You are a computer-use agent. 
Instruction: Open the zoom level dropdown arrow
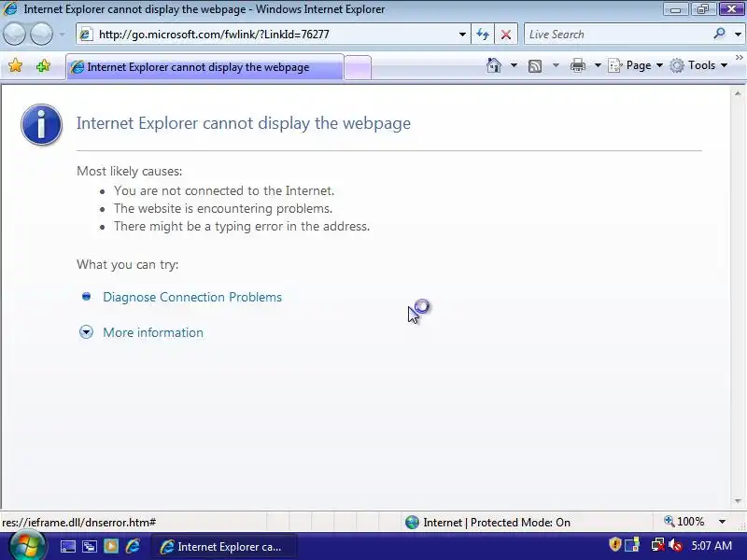[x=722, y=522]
